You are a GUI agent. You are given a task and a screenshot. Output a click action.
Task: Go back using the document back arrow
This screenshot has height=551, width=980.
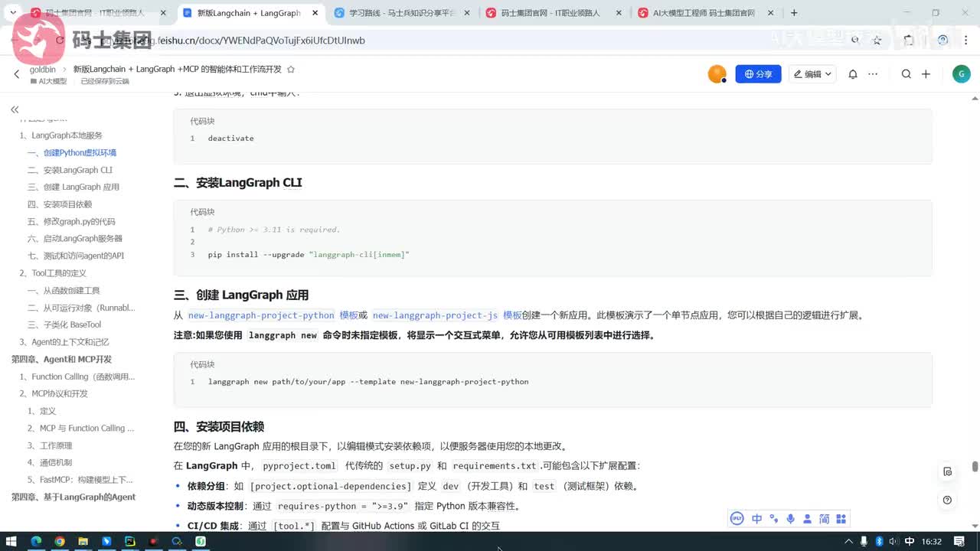tap(17, 74)
